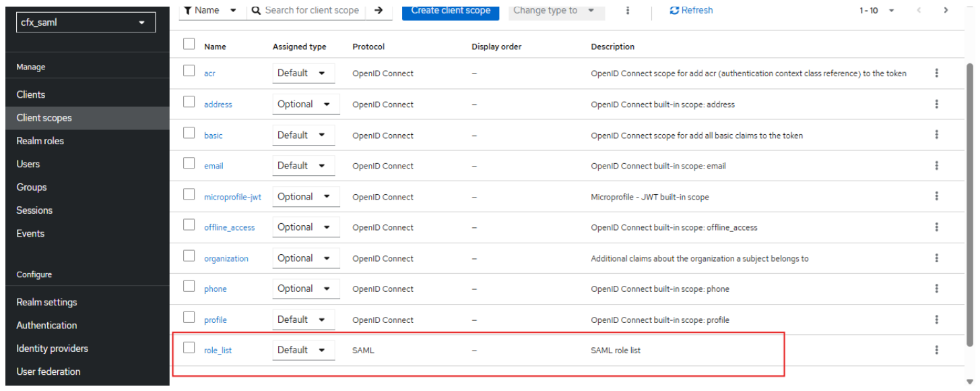Check the role_list row checkbox
980x391 pixels.
pyautogui.click(x=189, y=349)
